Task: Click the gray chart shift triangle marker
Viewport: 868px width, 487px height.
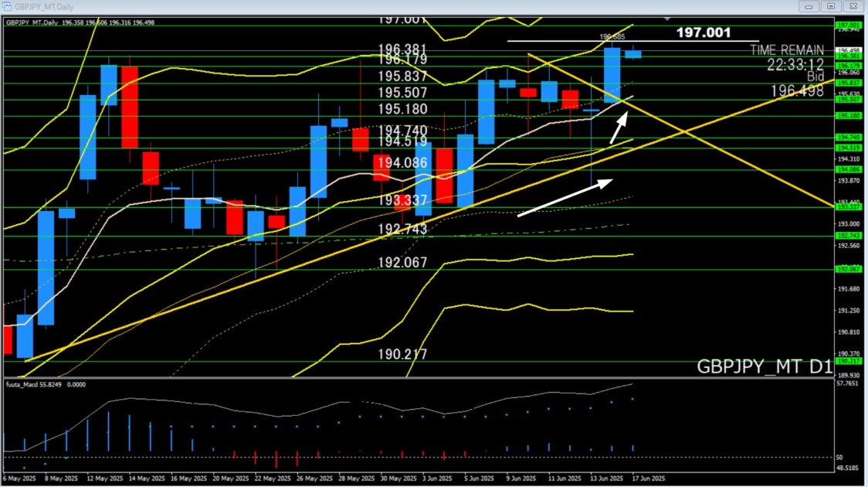Action: coord(667,18)
